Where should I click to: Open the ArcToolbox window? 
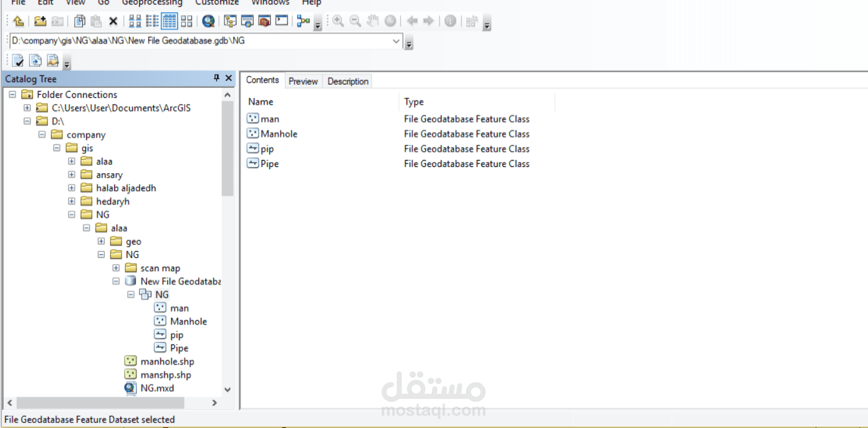point(264,21)
